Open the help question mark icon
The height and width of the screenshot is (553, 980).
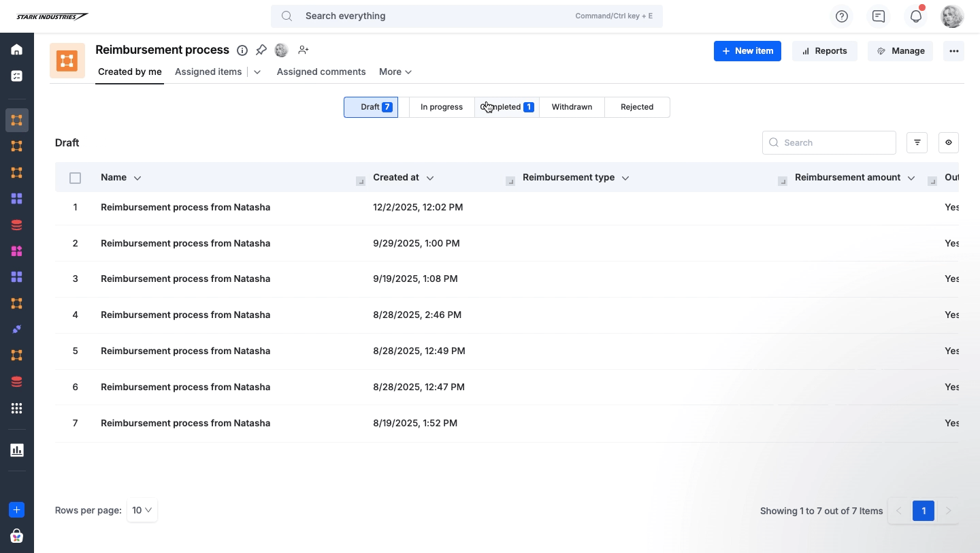tap(842, 16)
